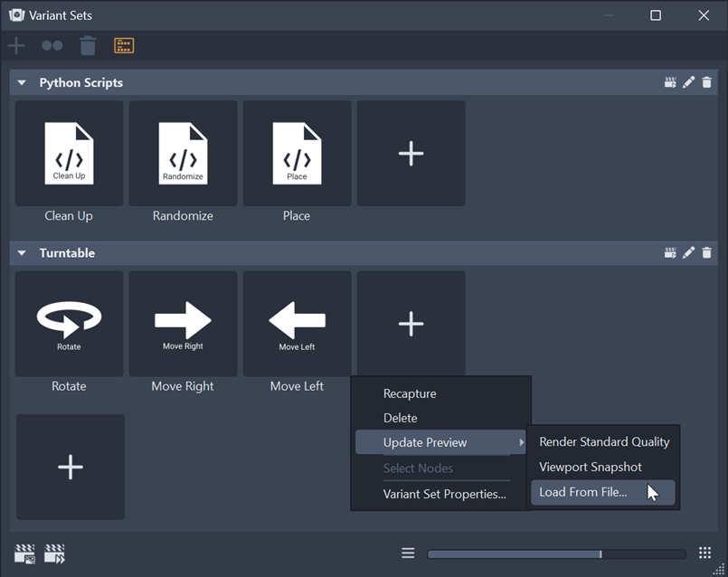Collapse the Turntable section
Viewport: 728px width, 577px height.
click(22, 253)
